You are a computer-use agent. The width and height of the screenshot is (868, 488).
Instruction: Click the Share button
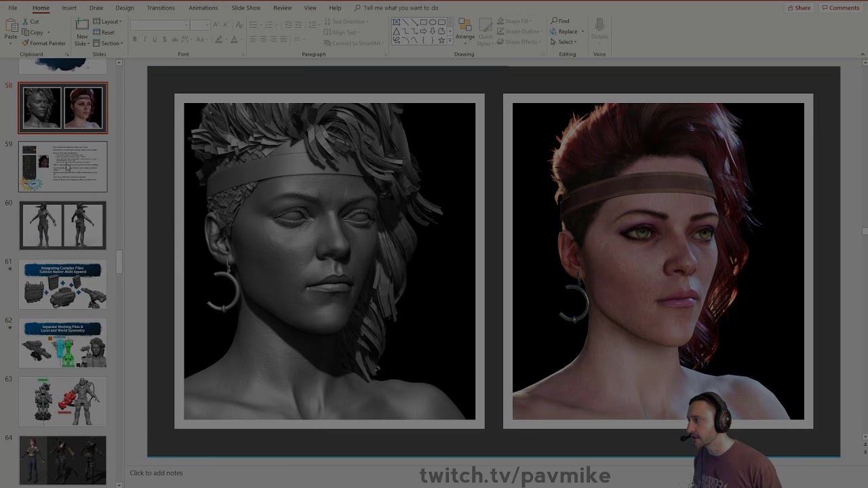point(800,8)
